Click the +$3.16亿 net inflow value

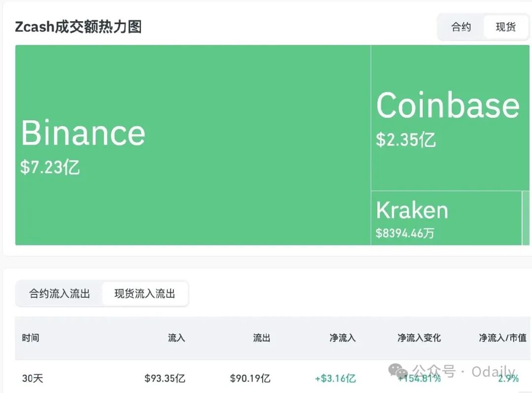(335, 378)
